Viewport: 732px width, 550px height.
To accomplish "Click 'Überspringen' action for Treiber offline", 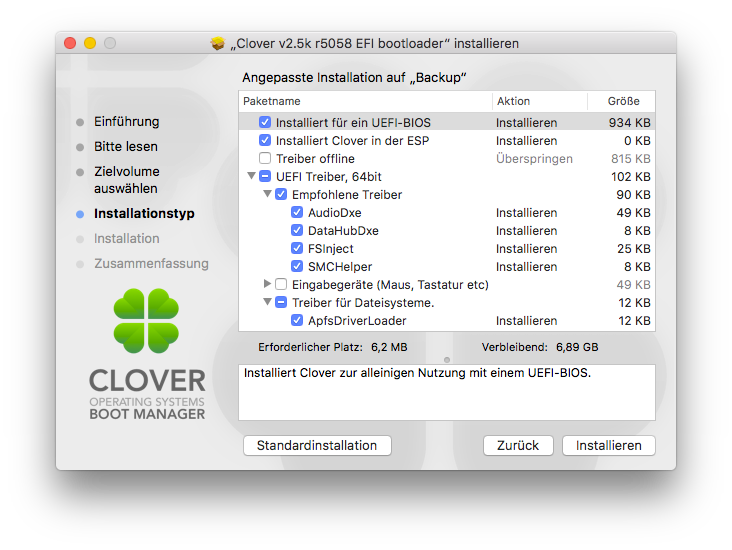I will 534,159.
